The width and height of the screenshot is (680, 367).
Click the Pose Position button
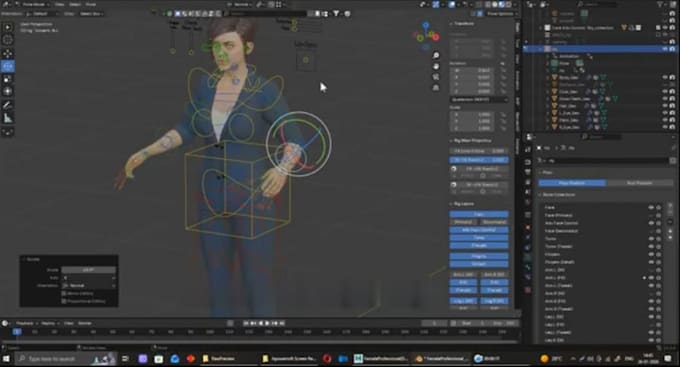572,183
